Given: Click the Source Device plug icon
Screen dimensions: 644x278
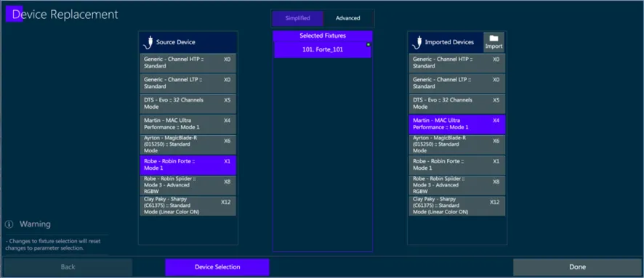Looking at the screenshot, I should [148, 42].
